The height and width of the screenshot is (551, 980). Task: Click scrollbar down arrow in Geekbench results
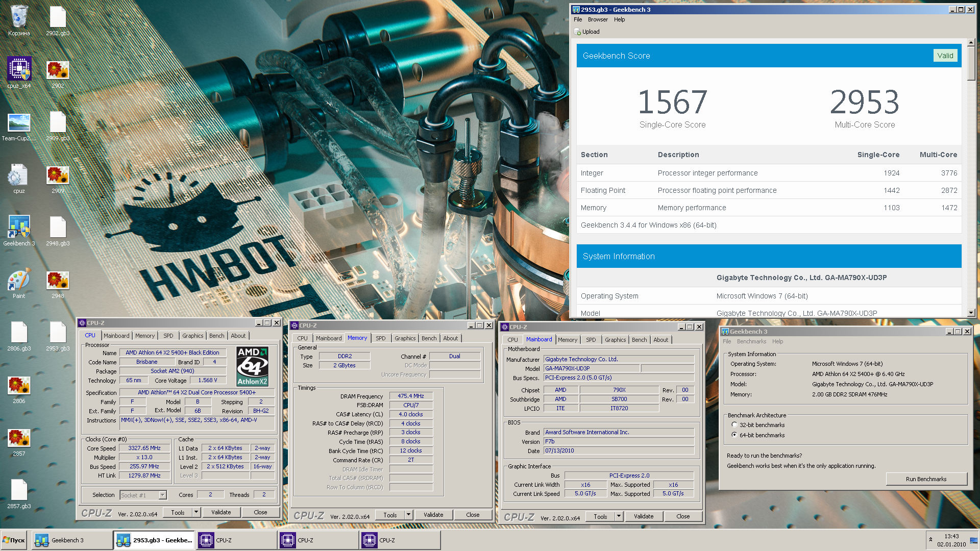click(971, 313)
